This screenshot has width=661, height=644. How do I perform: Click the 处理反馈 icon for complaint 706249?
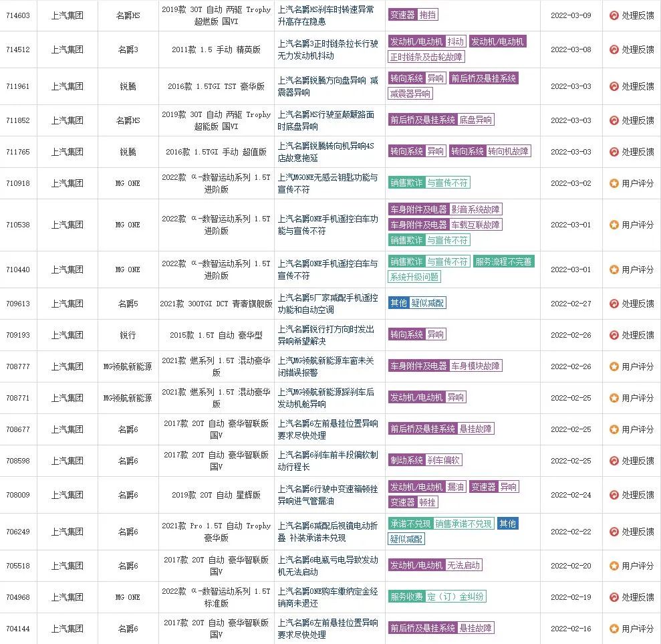(615, 532)
